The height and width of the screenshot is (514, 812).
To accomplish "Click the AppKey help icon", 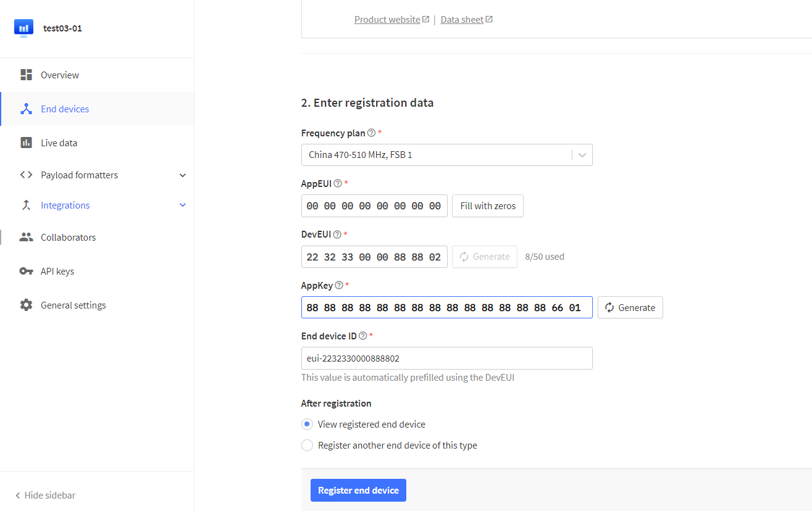I will [x=338, y=286].
